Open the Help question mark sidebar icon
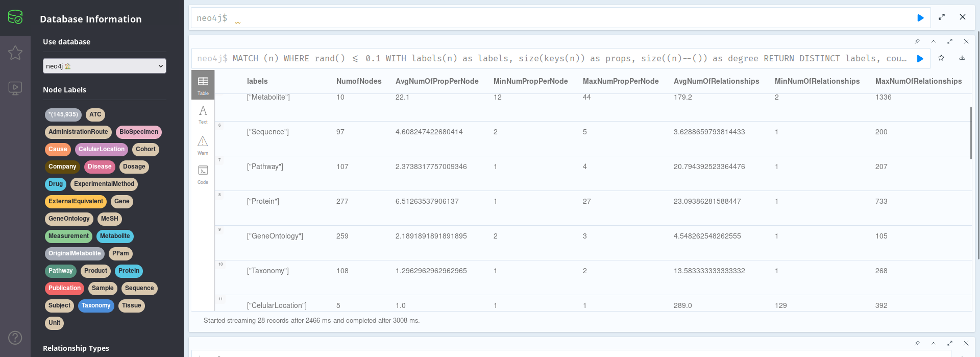 pos(15,338)
